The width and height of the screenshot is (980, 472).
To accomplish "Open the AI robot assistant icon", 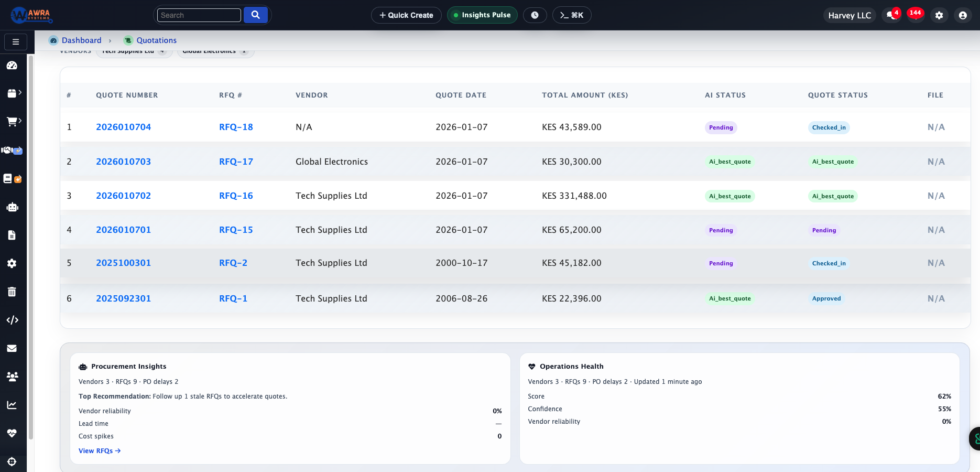I will click(x=12, y=207).
